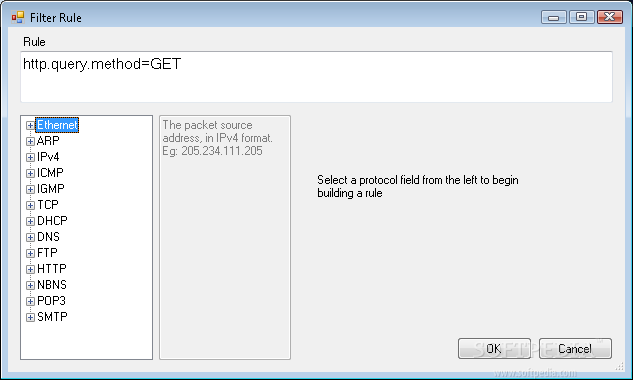Click the Filter Rule window icon
Viewport: 633px width, 380px height.
(x=18, y=17)
